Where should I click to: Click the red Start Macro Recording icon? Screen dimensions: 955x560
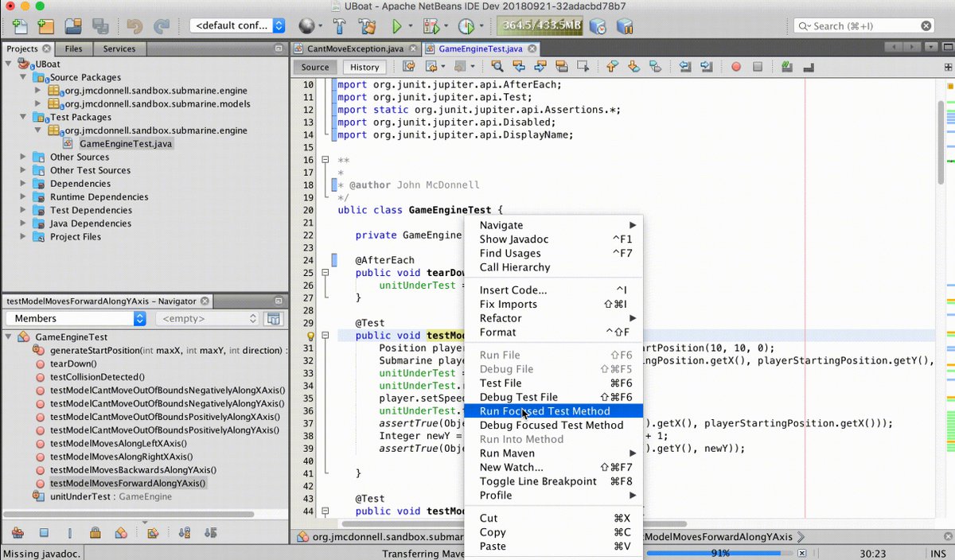[x=736, y=67]
